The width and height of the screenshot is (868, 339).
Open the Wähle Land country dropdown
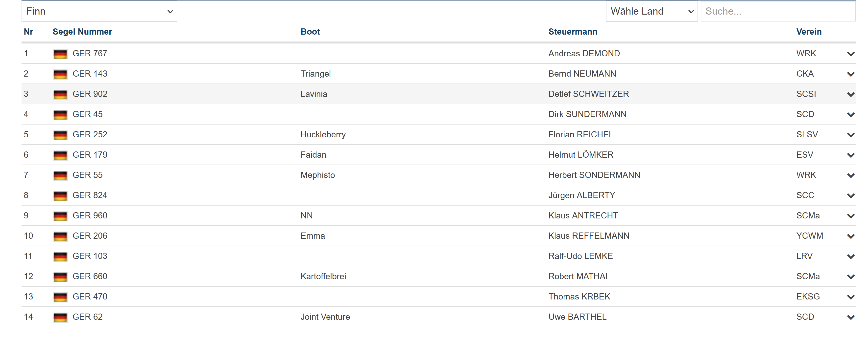651,11
